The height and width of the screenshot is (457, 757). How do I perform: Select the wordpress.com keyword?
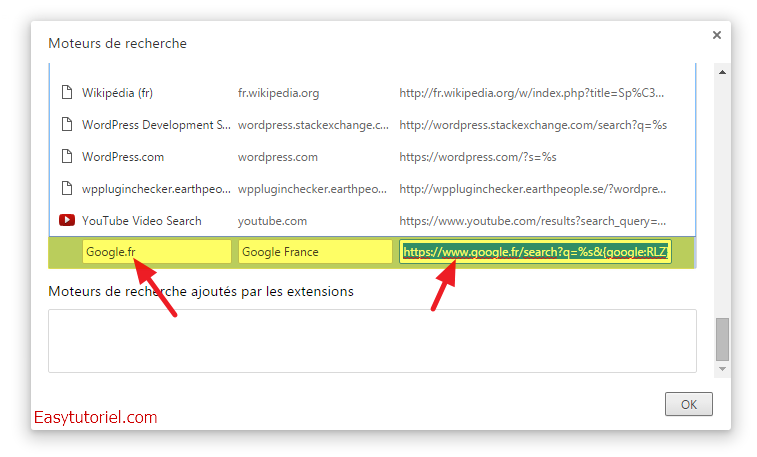(278, 157)
